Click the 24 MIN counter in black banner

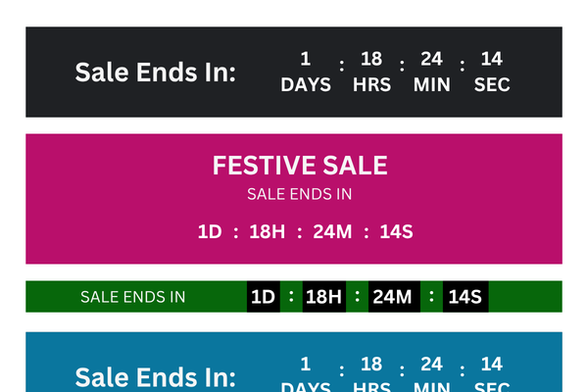[x=432, y=72]
